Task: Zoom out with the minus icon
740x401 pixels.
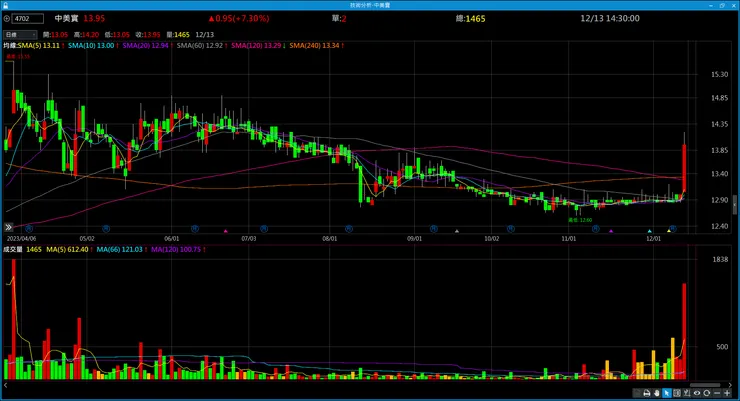Action: pos(717,393)
